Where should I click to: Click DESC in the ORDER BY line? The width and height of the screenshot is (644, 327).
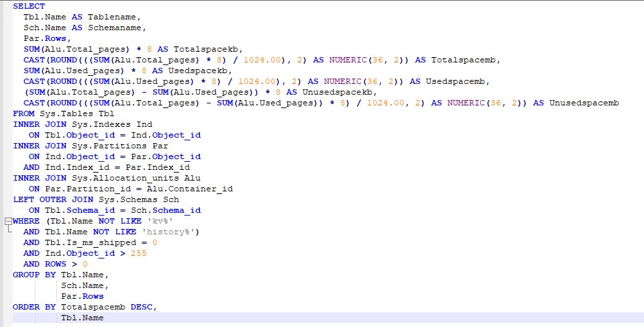point(142,307)
